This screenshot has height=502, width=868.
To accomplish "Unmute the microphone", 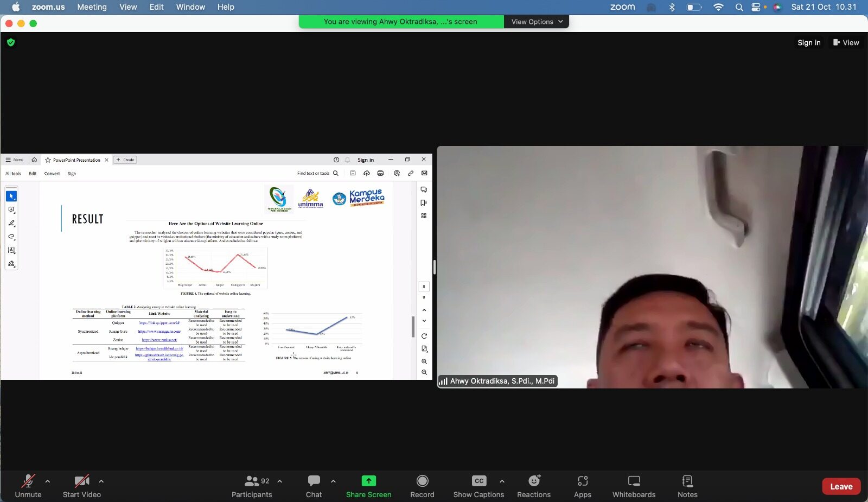I will (x=28, y=486).
